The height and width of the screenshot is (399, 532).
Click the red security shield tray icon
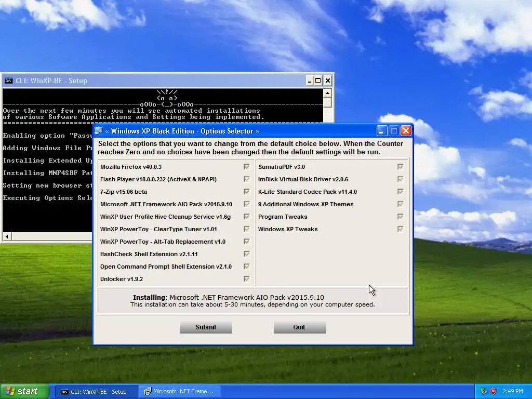tap(494, 391)
